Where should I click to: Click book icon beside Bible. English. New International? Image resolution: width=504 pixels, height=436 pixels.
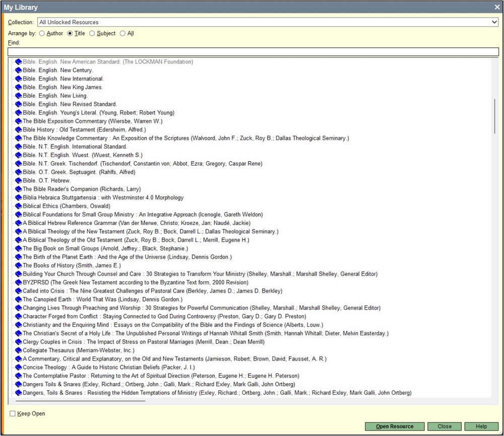19,79
